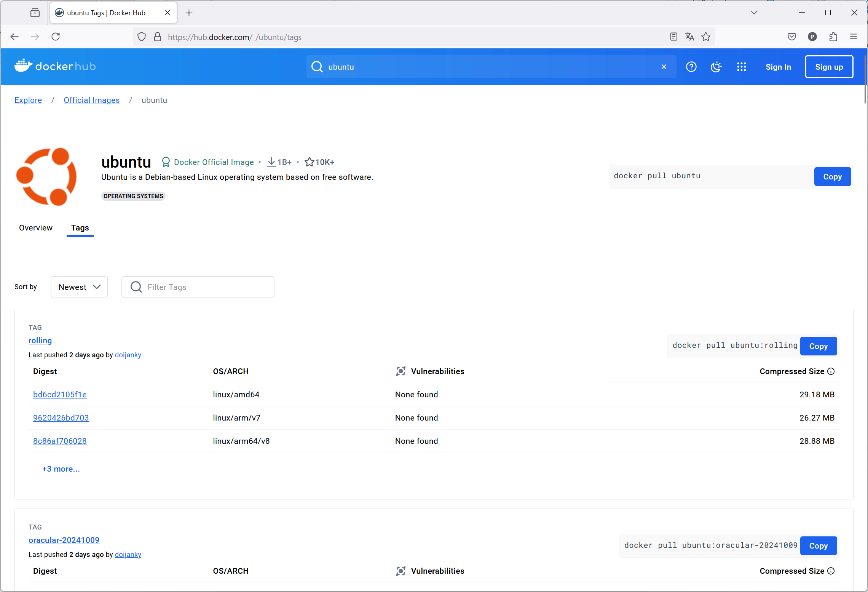The width and height of the screenshot is (868, 592).
Task: Click doijanky under the rolling tag
Action: pyautogui.click(x=128, y=355)
